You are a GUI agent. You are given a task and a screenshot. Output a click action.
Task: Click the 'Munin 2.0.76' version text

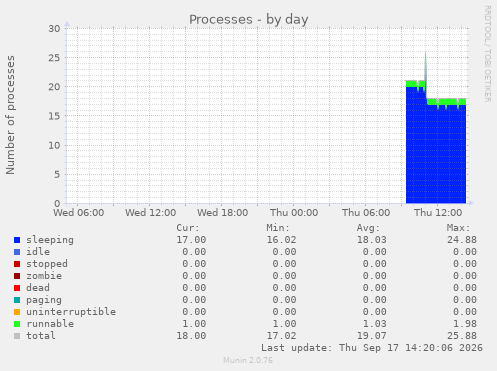[x=248, y=360]
